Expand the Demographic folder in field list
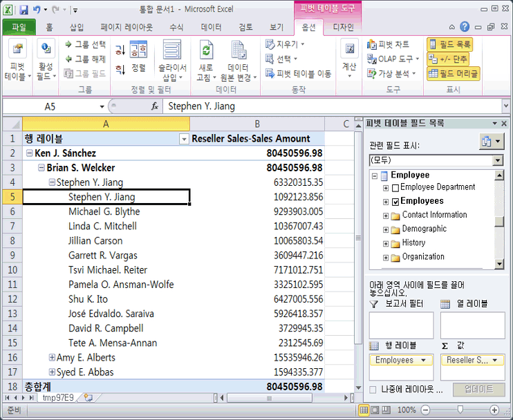Viewport: 513px width, 420px height. pyautogui.click(x=386, y=230)
